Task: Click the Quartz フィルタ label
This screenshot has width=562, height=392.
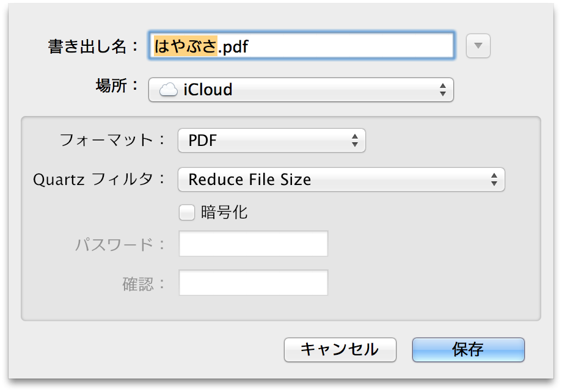Action: pos(99,180)
